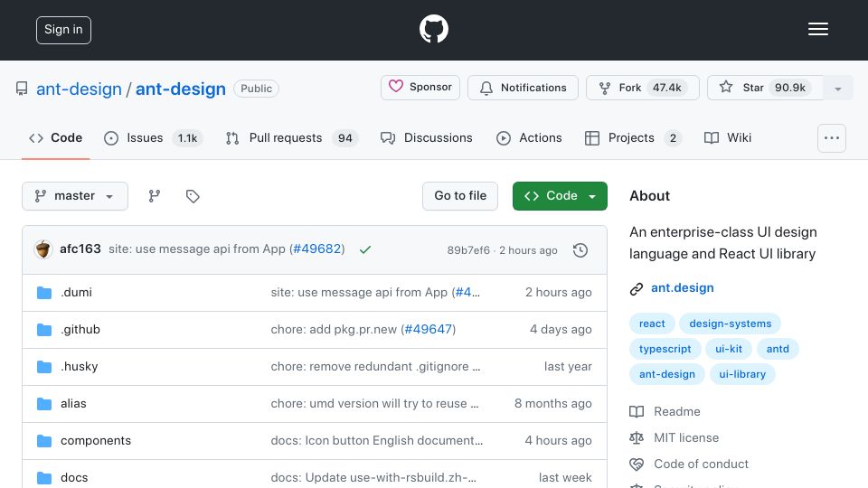This screenshot has width=868, height=488.
Task: Open pull request #49647 link
Action: coord(429,329)
